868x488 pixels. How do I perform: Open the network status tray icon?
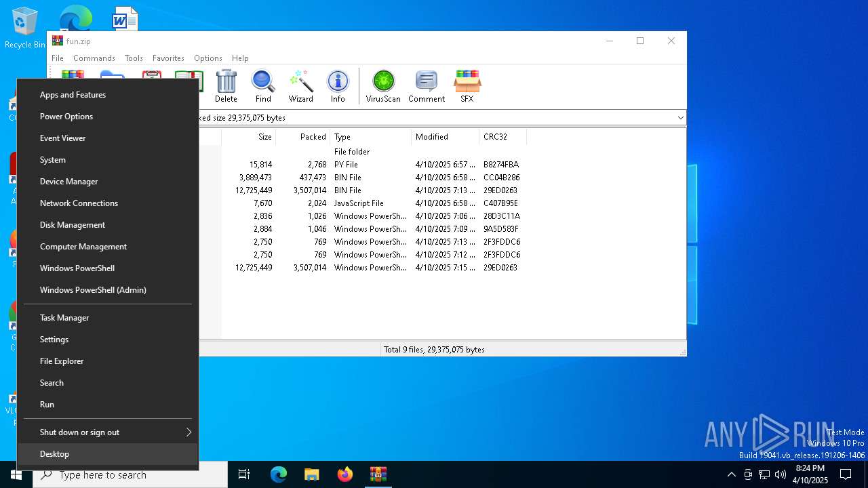click(764, 474)
